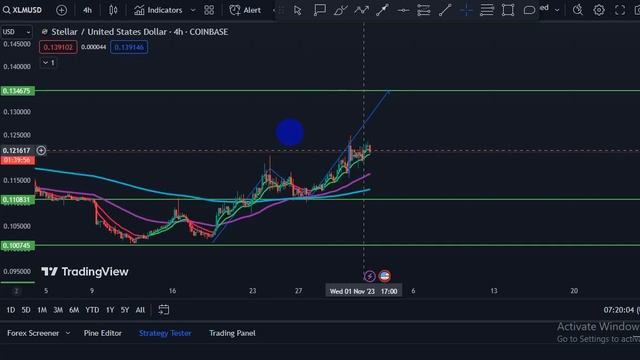Set range to 1D
The height and width of the screenshot is (360, 640).
[x=11, y=310]
